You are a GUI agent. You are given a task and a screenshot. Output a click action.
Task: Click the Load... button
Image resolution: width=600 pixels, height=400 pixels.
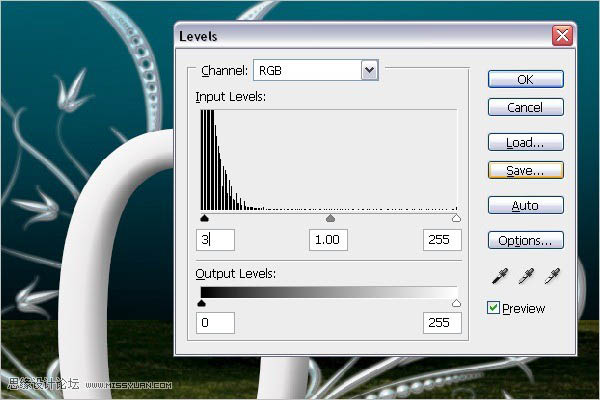(525, 142)
